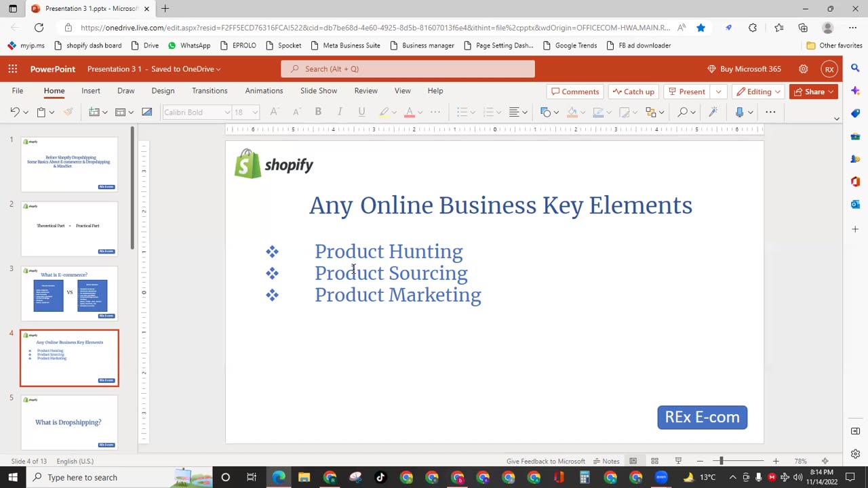Screen dimensions: 868x488
Task: Switch to the Insert tab
Action: click(x=91, y=91)
